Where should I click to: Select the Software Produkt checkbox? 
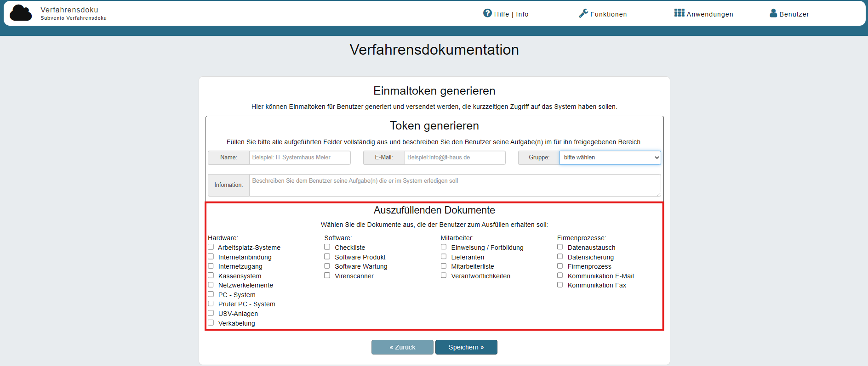[327, 257]
